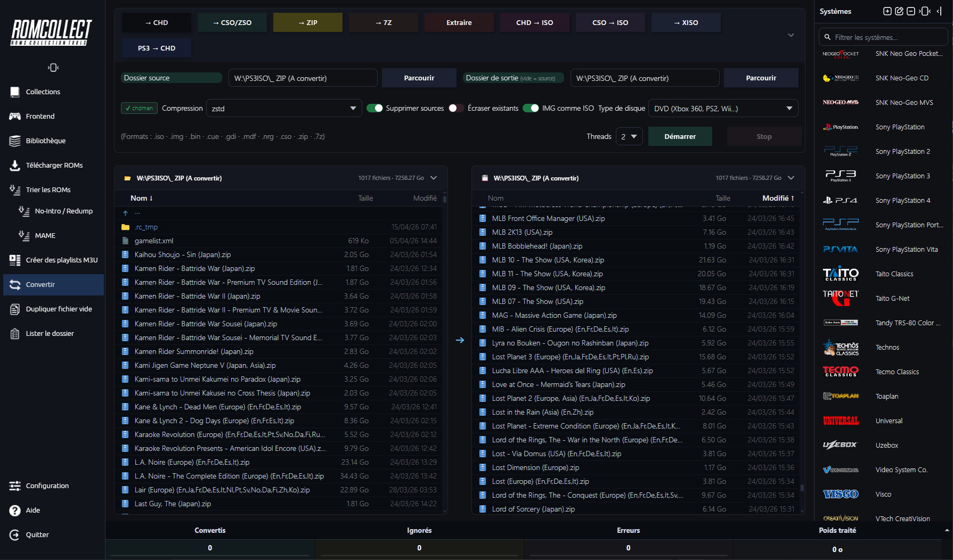Change the Threads count dropdown
Image resolution: width=953 pixels, height=560 pixels.
(x=629, y=137)
